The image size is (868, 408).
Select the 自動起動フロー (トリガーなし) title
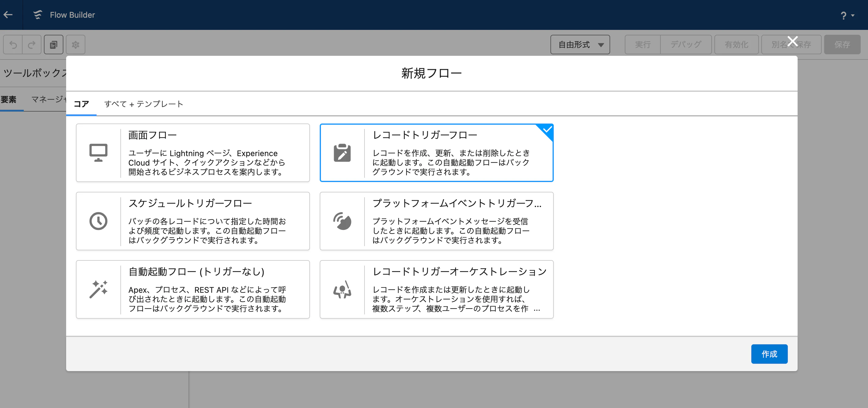coord(197,271)
